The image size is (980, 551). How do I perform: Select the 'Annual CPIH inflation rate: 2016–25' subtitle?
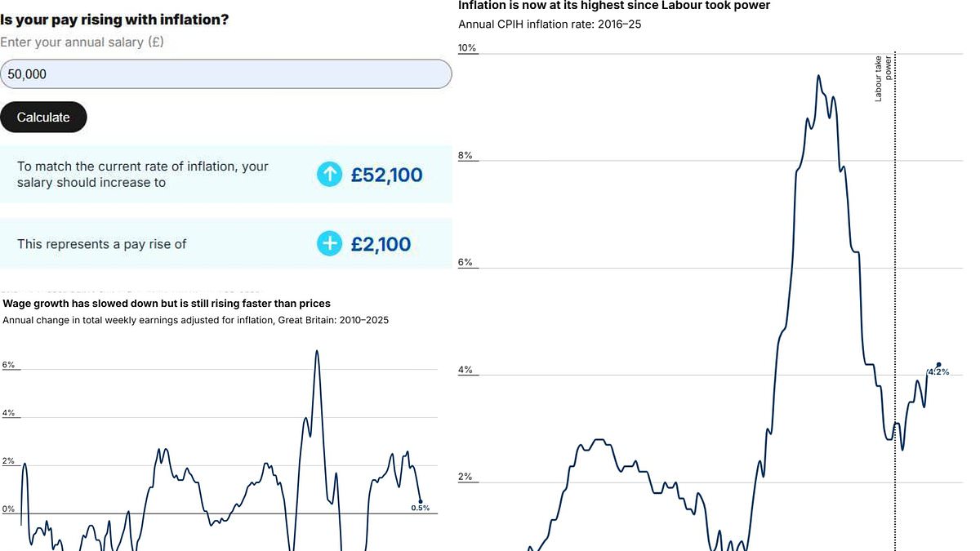549,24
